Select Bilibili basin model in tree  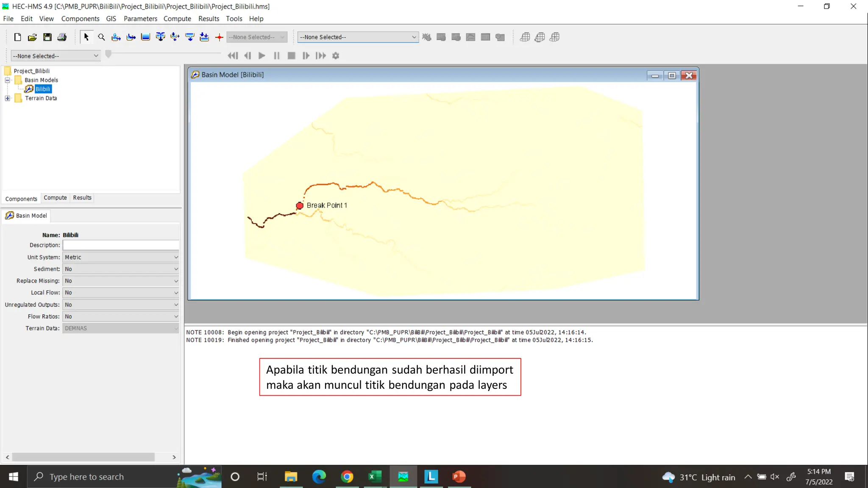pyautogui.click(x=42, y=89)
